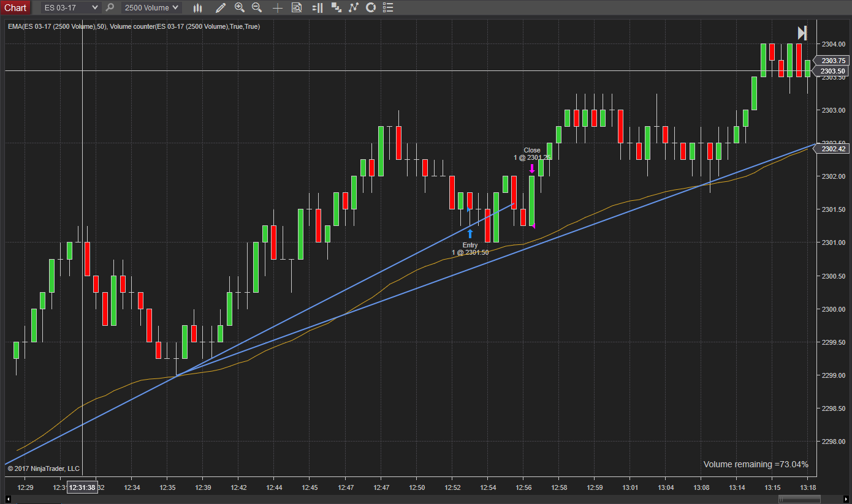Click the 12:56 time axis label
Viewport: 852px width, 504px height.
tap(523, 487)
